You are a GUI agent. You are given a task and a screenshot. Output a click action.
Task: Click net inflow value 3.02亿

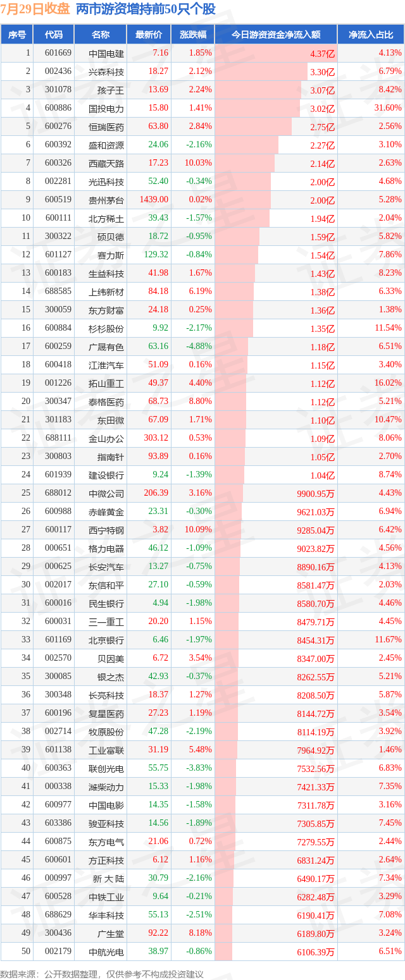point(322,109)
